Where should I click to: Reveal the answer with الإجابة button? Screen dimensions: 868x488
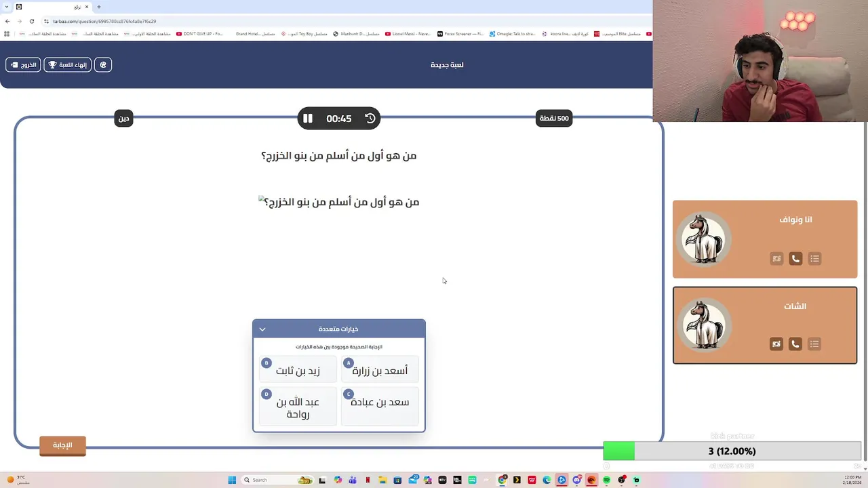(x=62, y=445)
